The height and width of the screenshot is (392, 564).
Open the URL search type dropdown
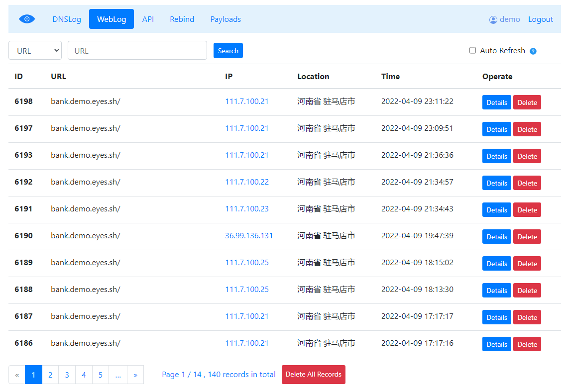point(35,50)
